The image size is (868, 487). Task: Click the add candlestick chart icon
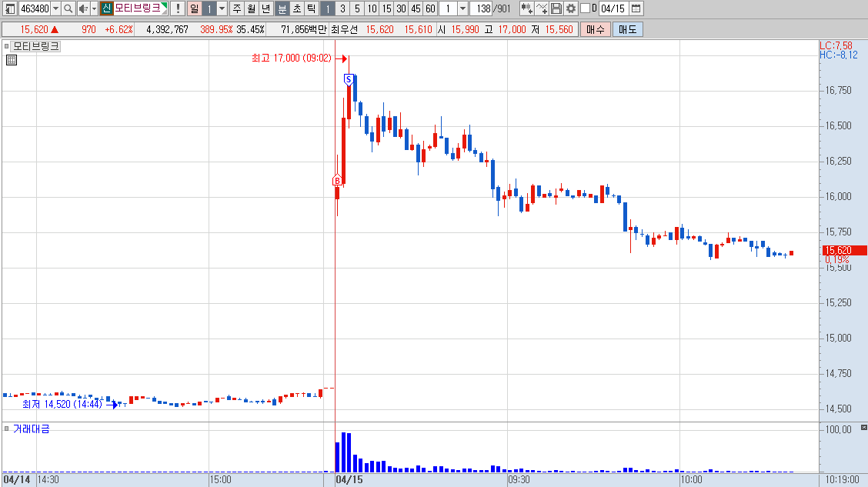526,8
